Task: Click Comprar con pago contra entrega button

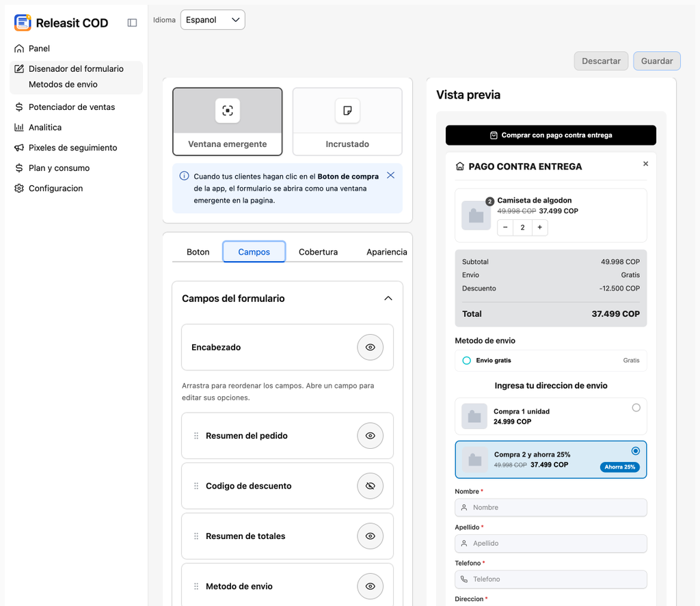Action: [x=551, y=135]
